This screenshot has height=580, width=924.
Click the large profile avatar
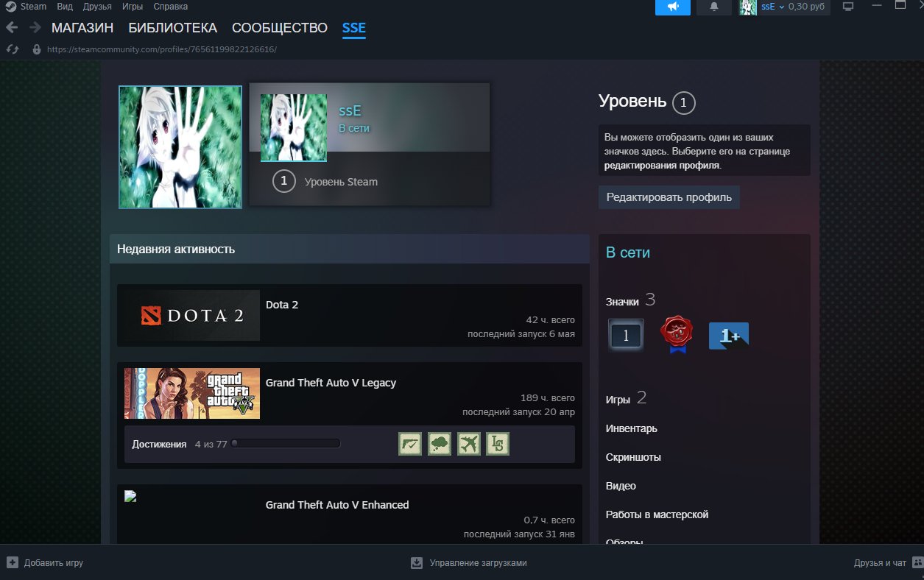point(180,147)
